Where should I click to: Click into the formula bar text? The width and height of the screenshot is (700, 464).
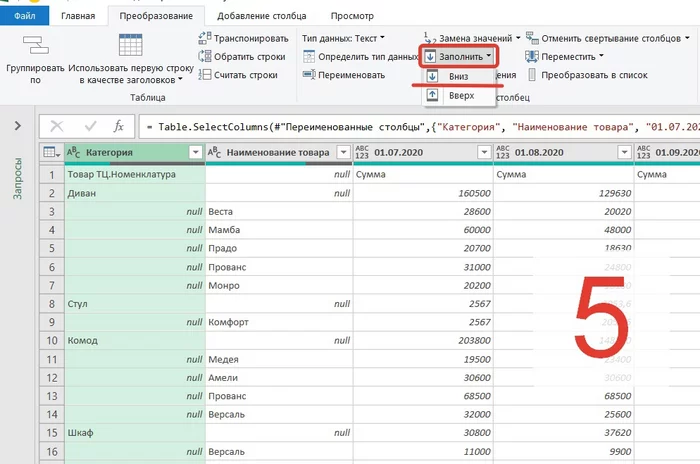click(420, 127)
